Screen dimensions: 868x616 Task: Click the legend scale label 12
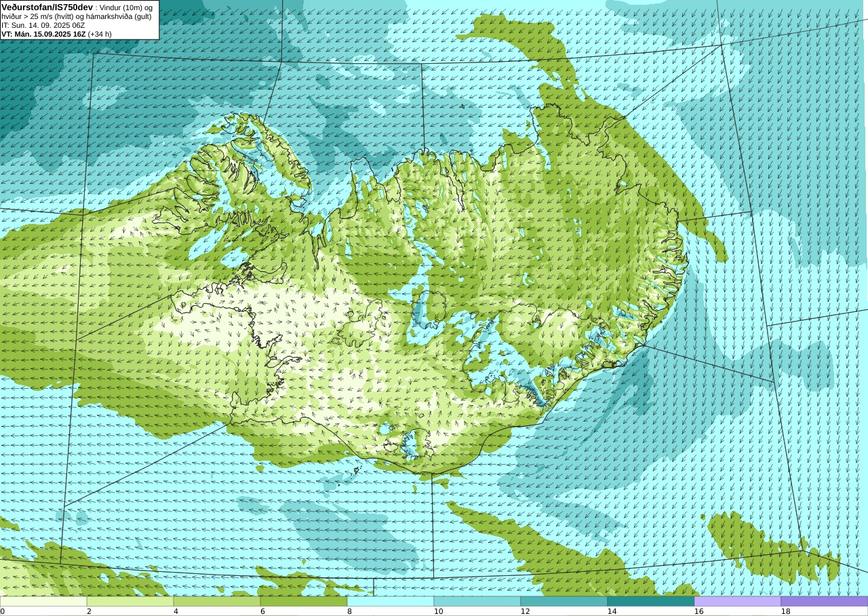tap(525, 611)
